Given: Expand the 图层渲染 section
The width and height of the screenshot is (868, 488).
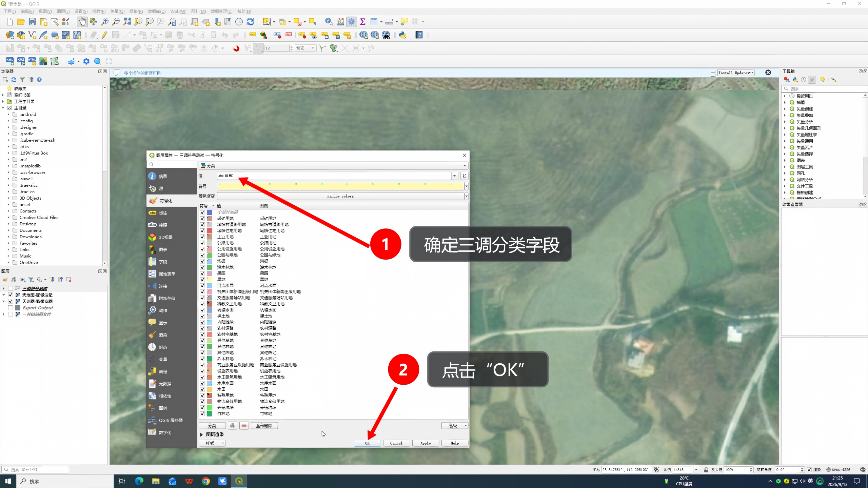Looking at the screenshot, I should (201, 434).
